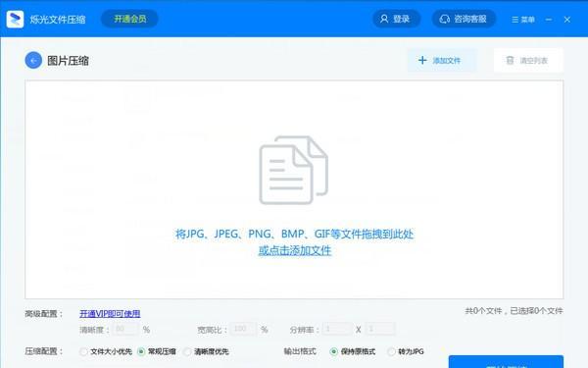Click the document drop zone icon
The image size is (588, 368).
294,170
